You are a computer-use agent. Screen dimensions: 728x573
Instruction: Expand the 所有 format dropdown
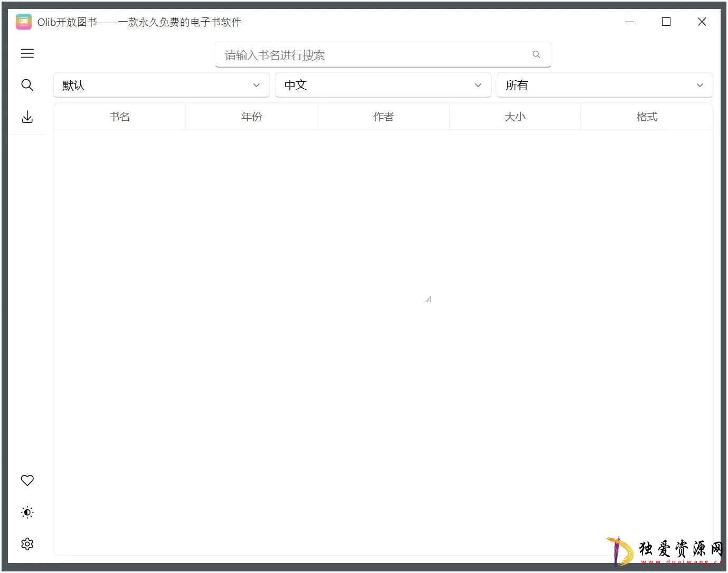pyautogui.click(x=605, y=85)
